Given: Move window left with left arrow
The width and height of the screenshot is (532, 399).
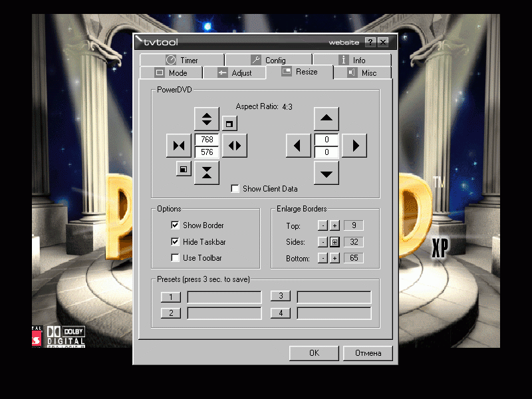Looking at the screenshot, I should (x=298, y=146).
